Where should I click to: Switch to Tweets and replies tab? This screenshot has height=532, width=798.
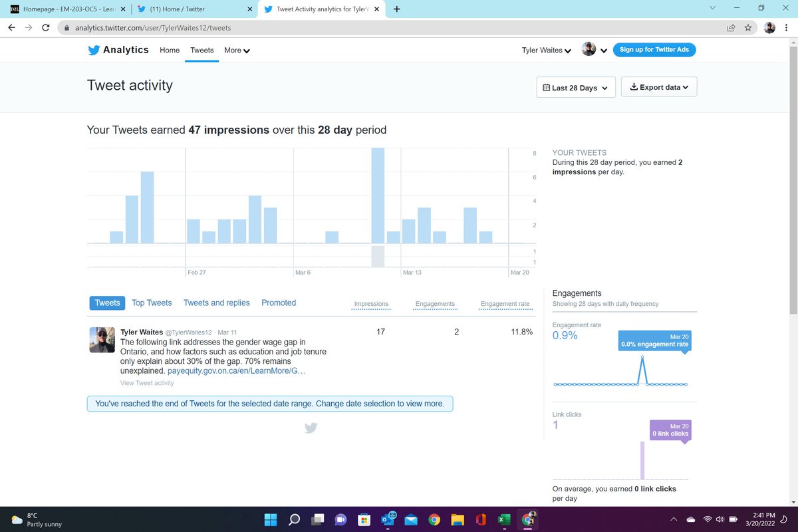point(217,303)
